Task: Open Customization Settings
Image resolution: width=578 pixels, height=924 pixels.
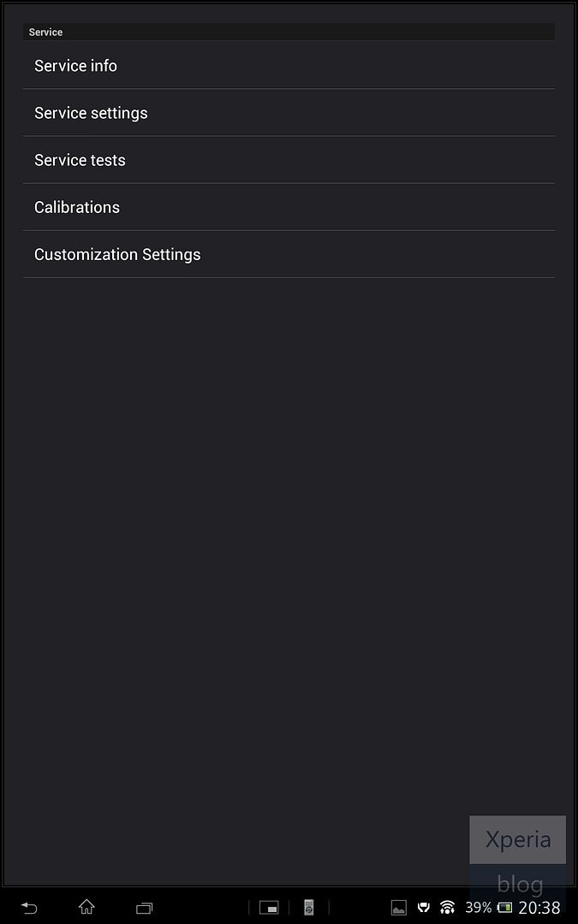Action: (x=117, y=254)
